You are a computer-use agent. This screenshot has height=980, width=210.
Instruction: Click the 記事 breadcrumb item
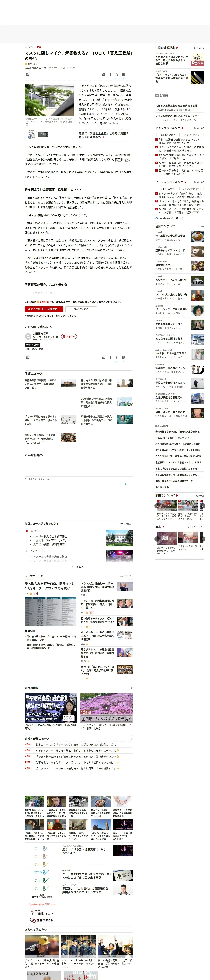pos(39,48)
